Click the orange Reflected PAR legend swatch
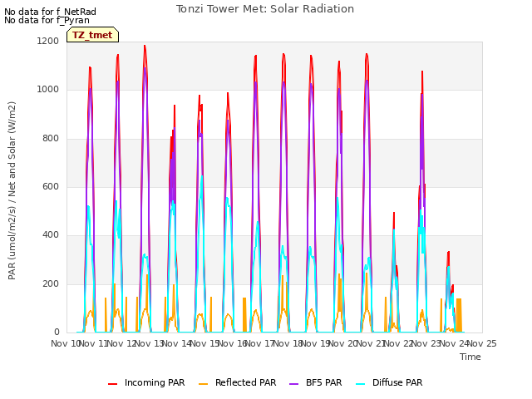This screenshot has width=532, height=399. (203, 384)
